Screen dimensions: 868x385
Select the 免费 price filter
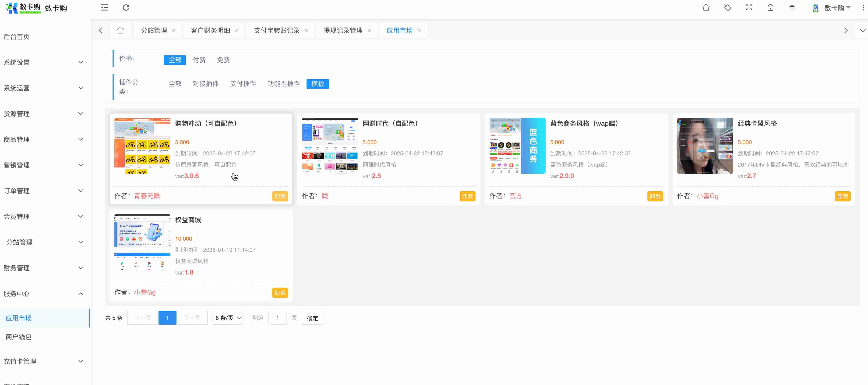pyautogui.click(x=223, y=60)
